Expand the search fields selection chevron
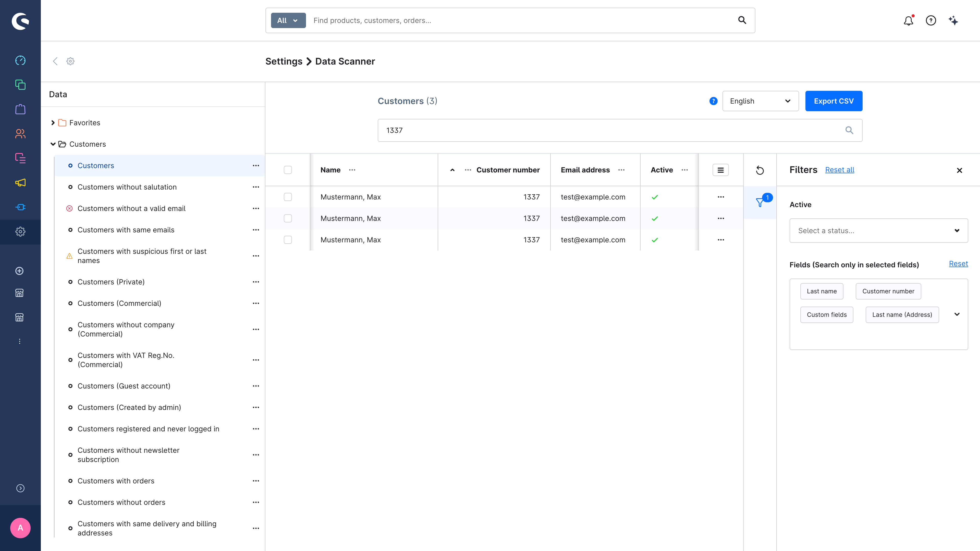The width and height of the screenshot is (980, 551). point(957,315)
